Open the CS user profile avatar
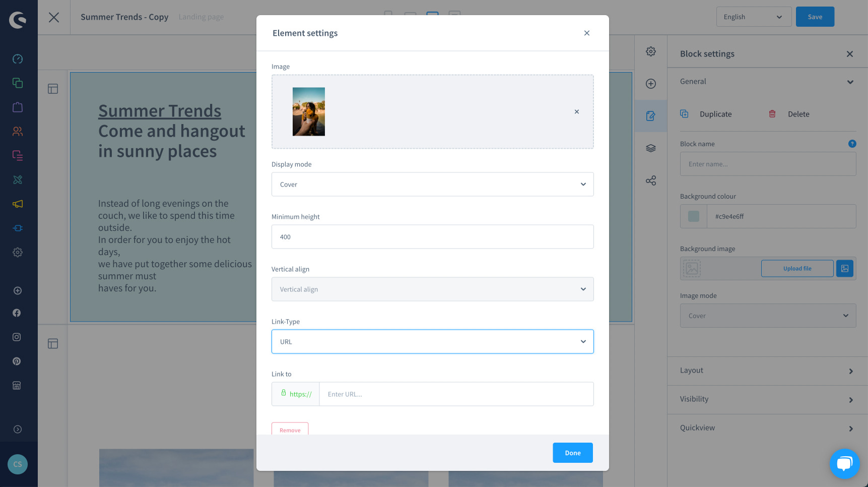The width and height of the screenshot is (868, 487). tap(18, 464)
